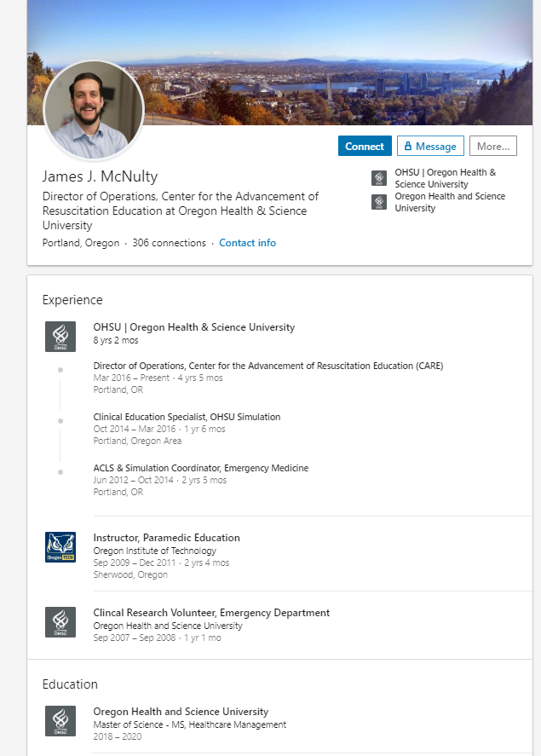Open Clincal Research Volunteer, Emergency Department entry

tap(211, 613)
